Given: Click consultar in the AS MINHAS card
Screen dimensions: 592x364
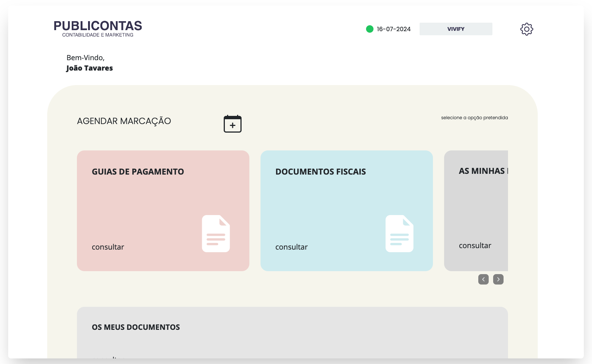Looking at the screenshot, I should [x=475, y=246].
